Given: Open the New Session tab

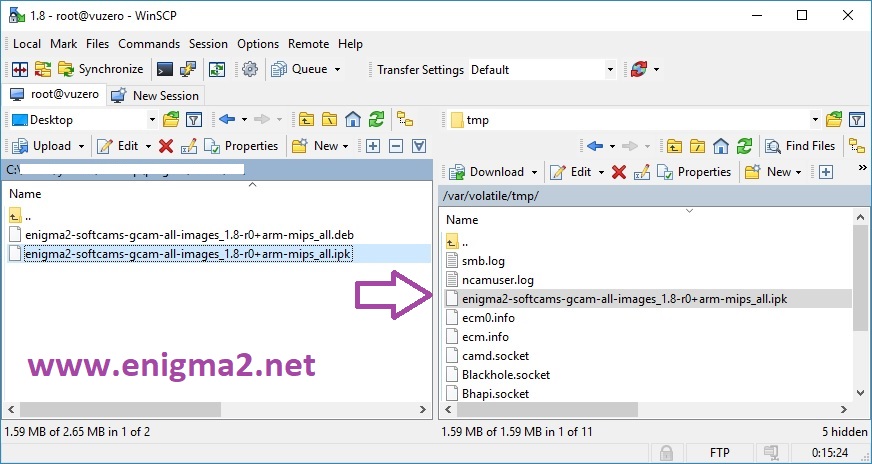Looking at the screenshot, I should [155, 96].
